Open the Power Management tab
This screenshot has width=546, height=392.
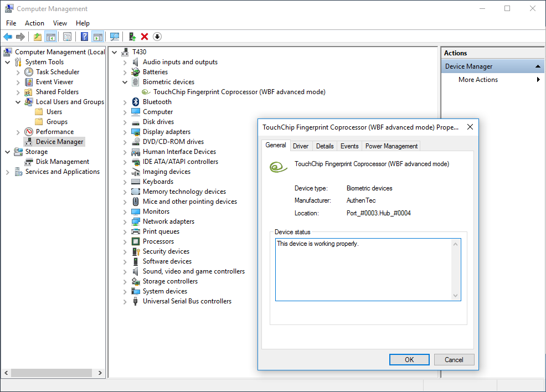(392, 146)
